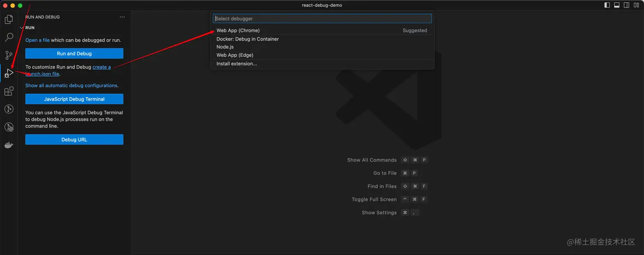The image size is (644, 255).
Task: Click the Debug URL button
Action: click(74, 139)
